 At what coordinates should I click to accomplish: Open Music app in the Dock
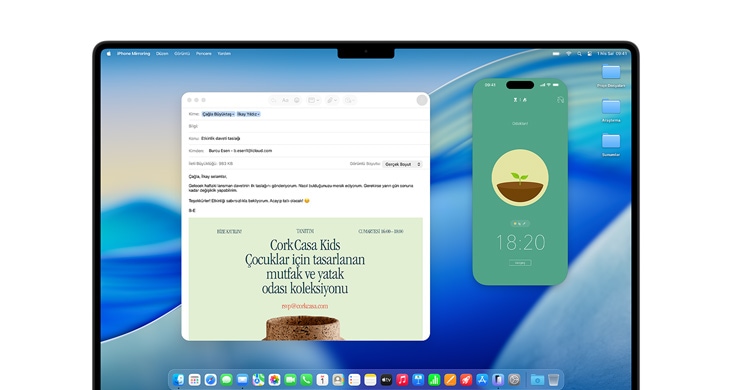tap(402, 380)
